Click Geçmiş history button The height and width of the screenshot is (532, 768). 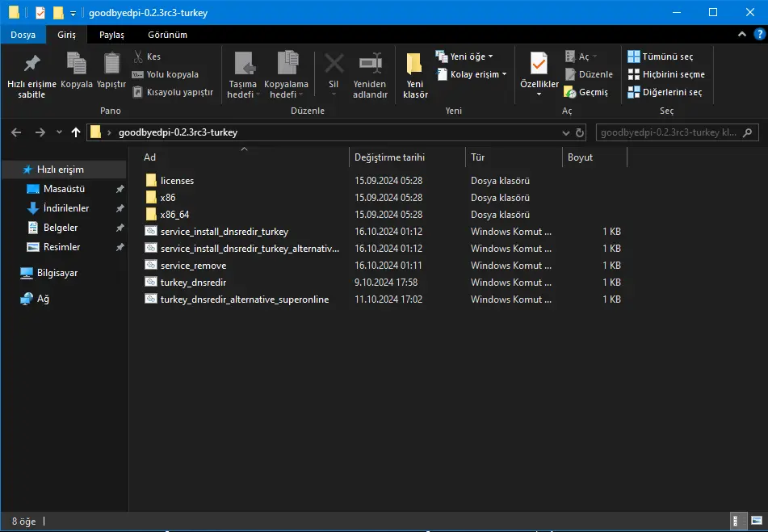pyautogui.click(x=586, y=92)
